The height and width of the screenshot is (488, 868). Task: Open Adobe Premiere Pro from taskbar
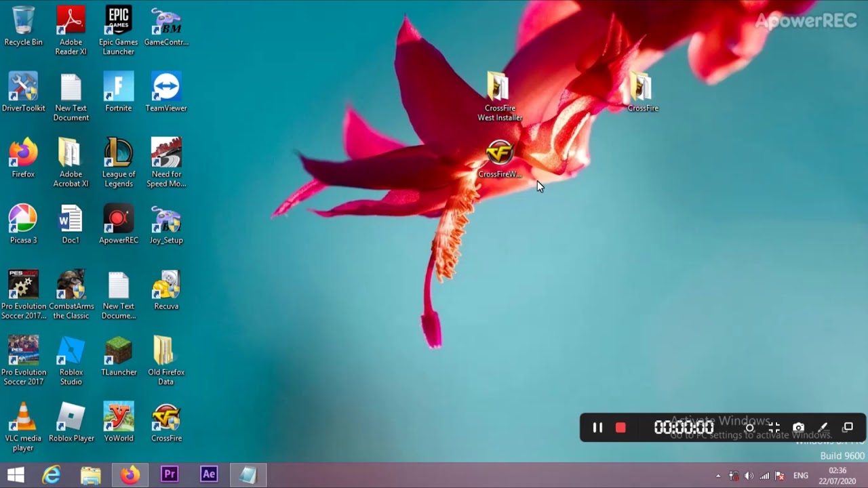point(170,475)
